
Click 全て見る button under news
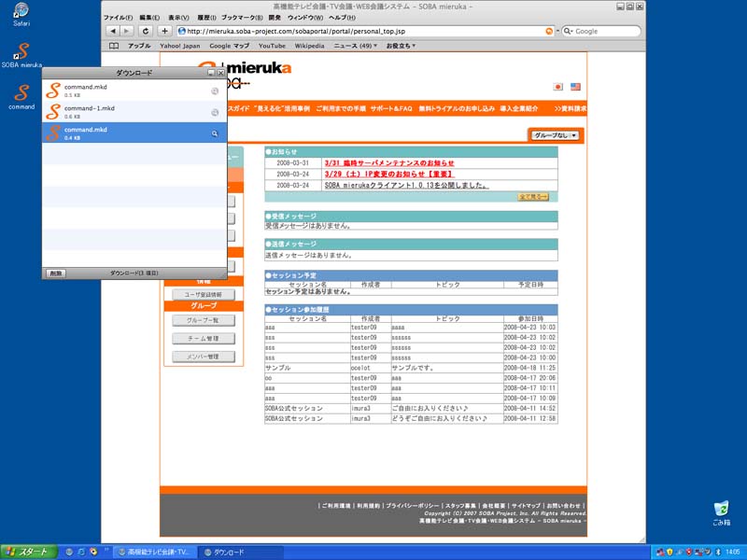[533, 197]
